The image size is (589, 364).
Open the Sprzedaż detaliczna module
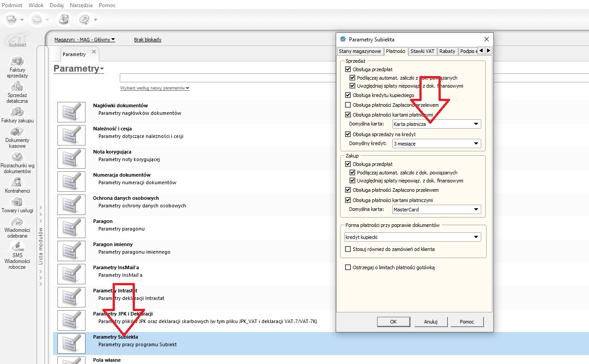pos(17,93)
